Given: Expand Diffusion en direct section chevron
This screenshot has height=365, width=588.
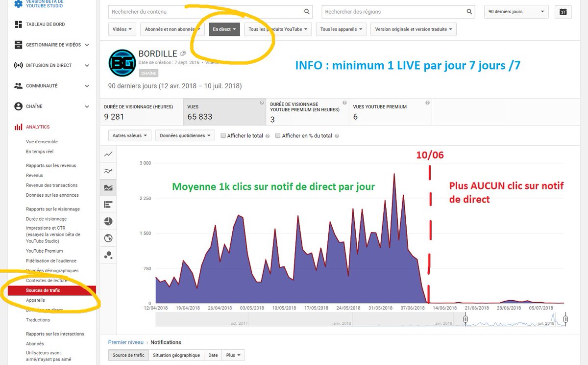Looking at the screenshot, I should pos(87,66).
